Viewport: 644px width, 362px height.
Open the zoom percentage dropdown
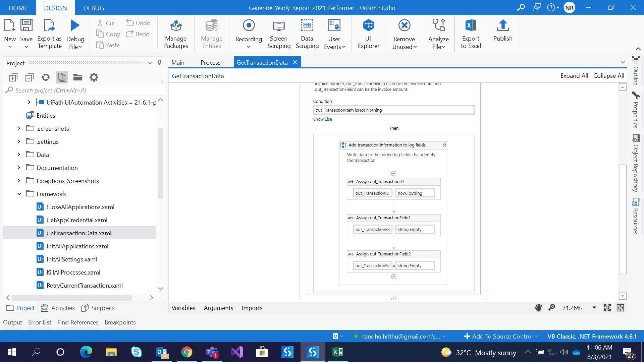594,308
